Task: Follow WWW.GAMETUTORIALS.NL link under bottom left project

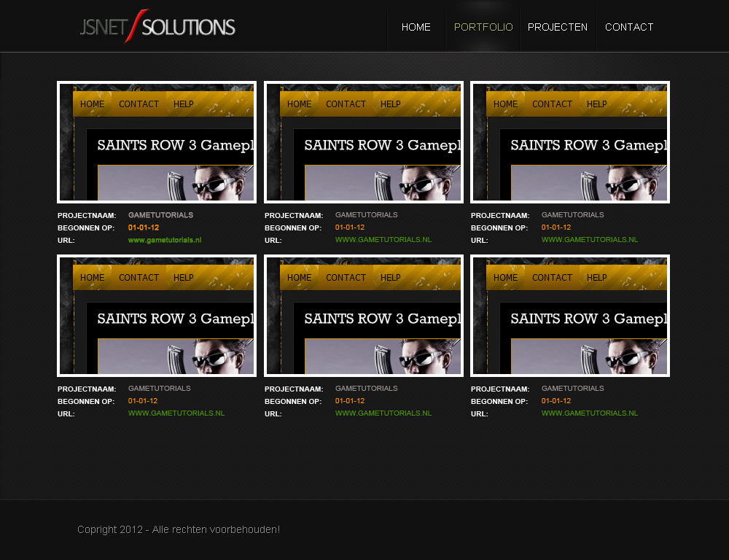Action: 176,413
